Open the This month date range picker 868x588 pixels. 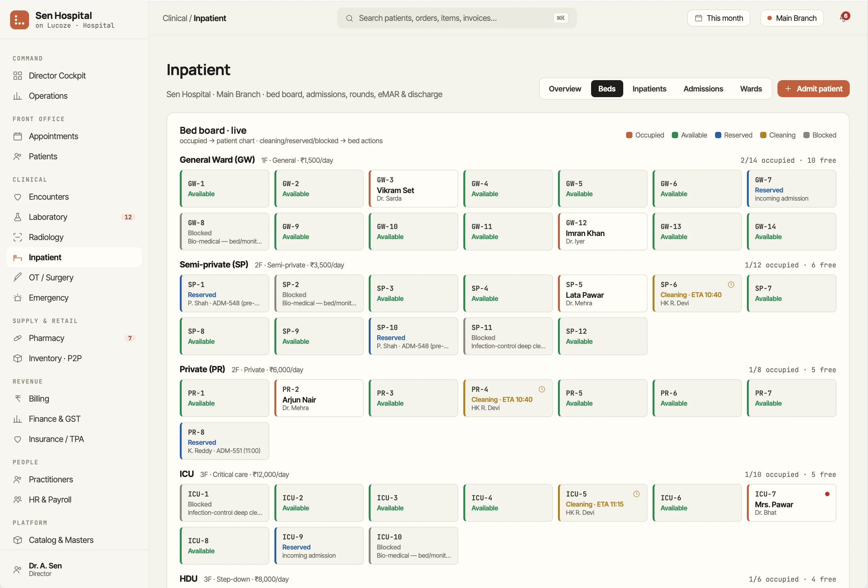click(718, 18)
